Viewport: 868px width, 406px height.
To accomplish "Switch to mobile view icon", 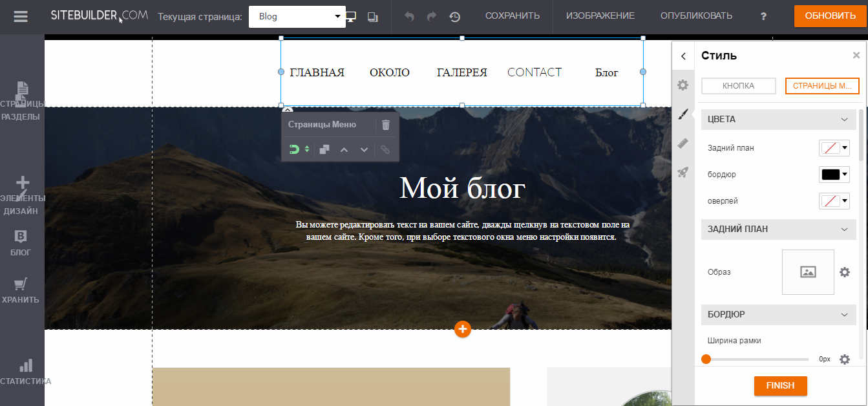I will pos(373,17).
